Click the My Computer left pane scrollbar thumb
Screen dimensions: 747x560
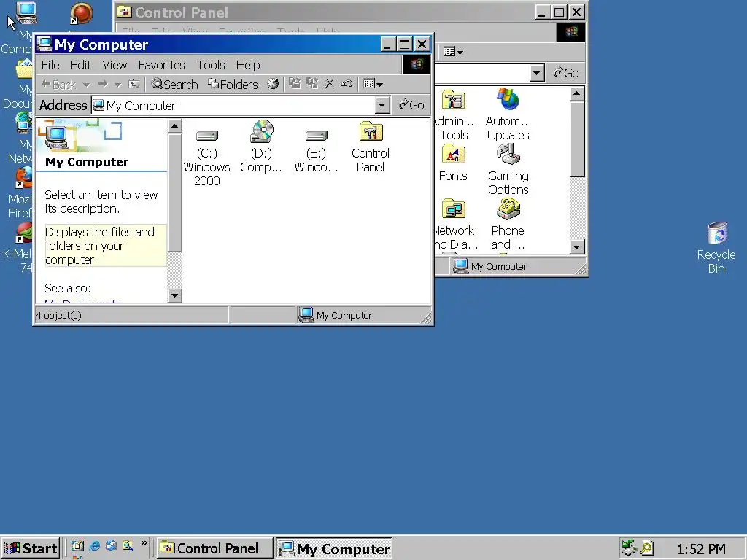[x=175, y=192]
